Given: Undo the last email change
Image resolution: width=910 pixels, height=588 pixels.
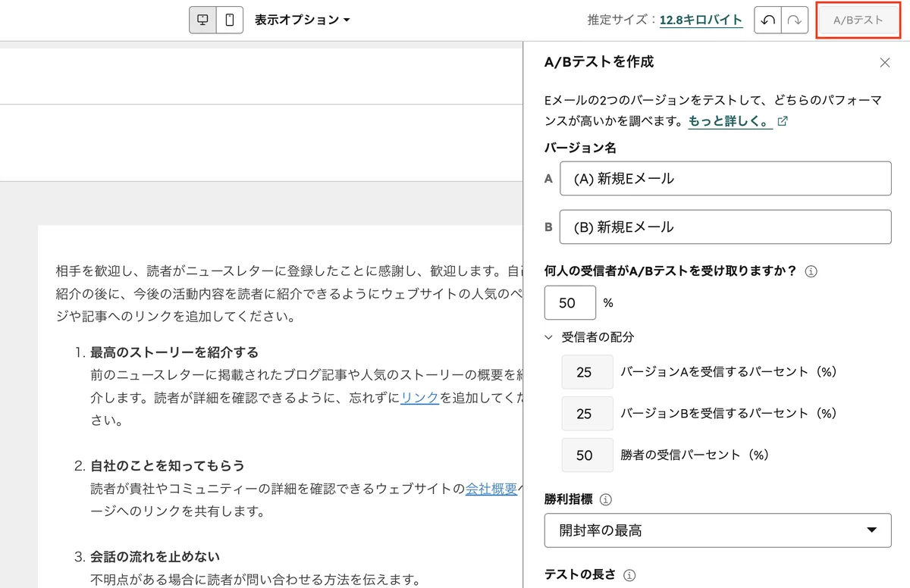Looking at the screenshot, I should click(768, 20).
